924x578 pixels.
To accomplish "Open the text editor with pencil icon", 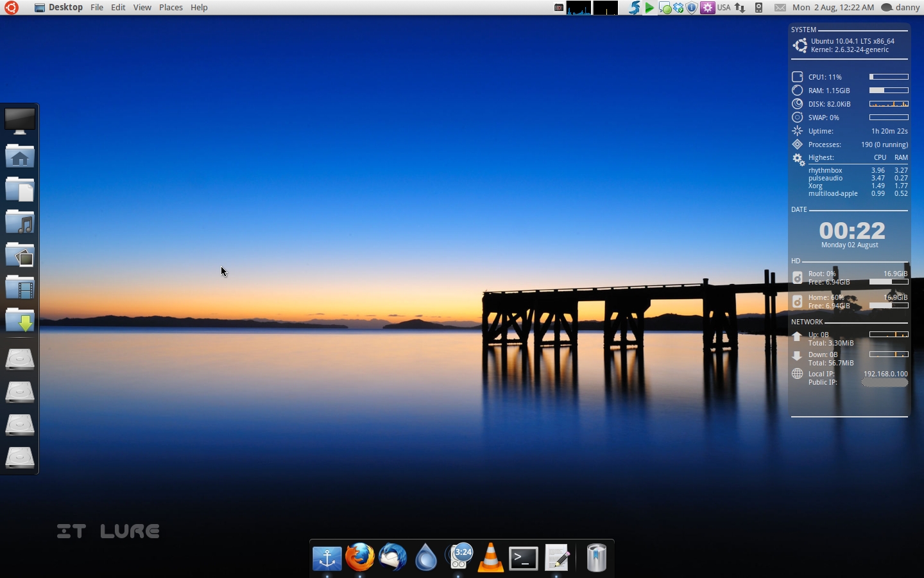I will pos(556,559).
